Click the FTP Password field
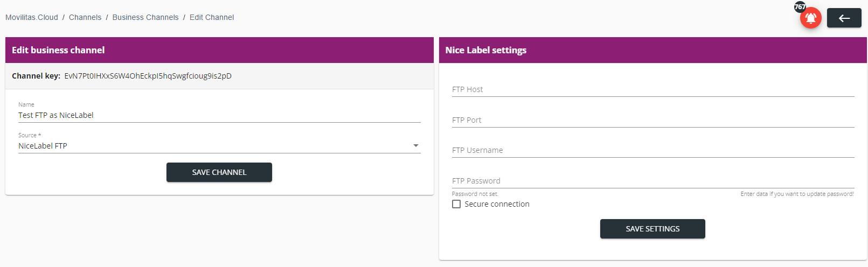 pyautogui.click(x=652, y=181)
